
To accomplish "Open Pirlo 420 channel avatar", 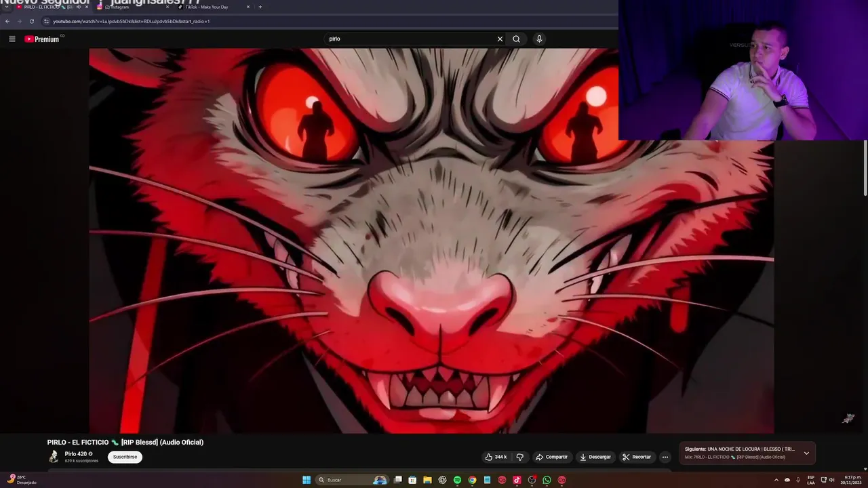I will [x=54, y=457].
